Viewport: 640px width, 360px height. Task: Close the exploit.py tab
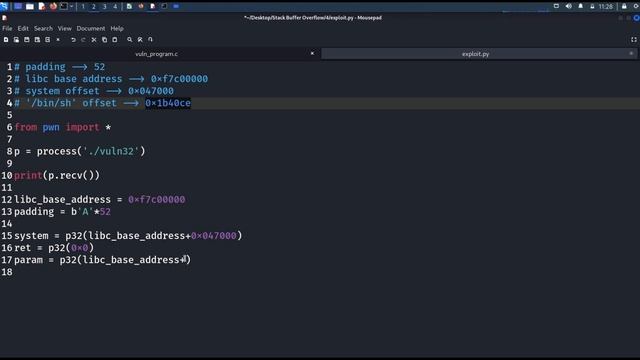coord(631,53)
